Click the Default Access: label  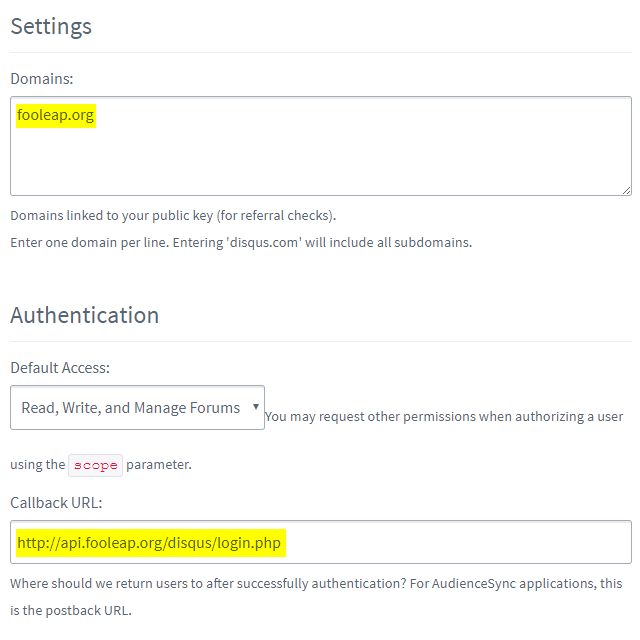pyautogui.click(x=60, y=368)
